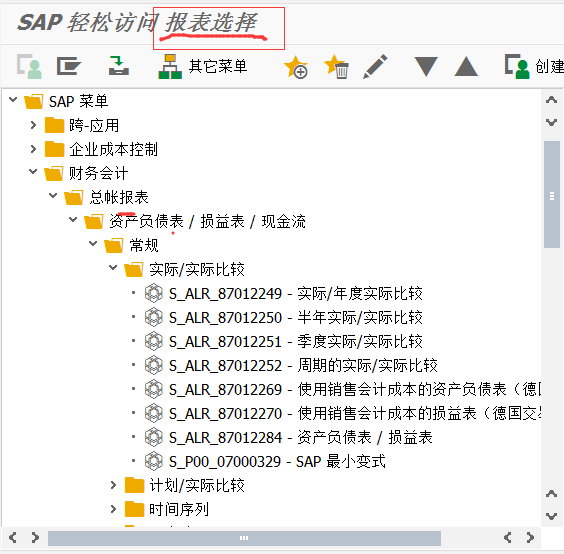Select S_ALR_87012251 - 季度实际/实际比较
Screen dimensions: 564x554
coord(296,342)
